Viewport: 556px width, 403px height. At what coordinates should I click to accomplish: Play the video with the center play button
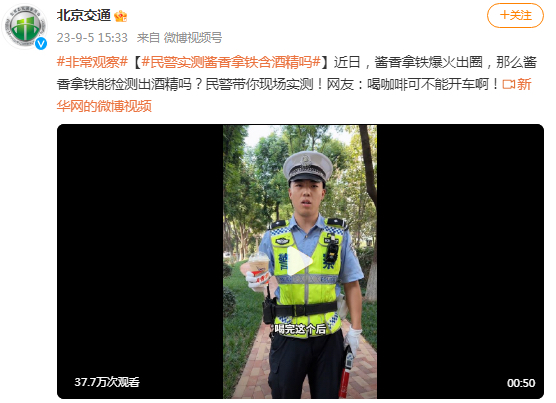(x=300, y=261)
